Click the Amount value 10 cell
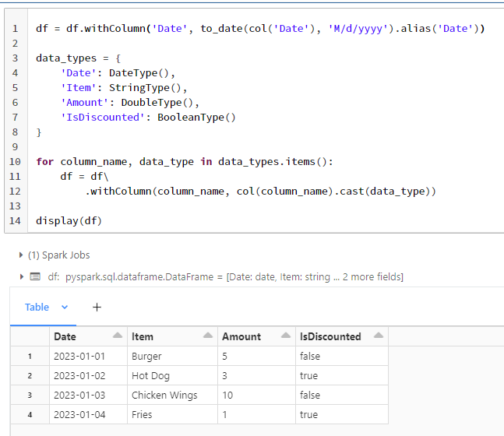Screen dimensions: 504x436 228,396
